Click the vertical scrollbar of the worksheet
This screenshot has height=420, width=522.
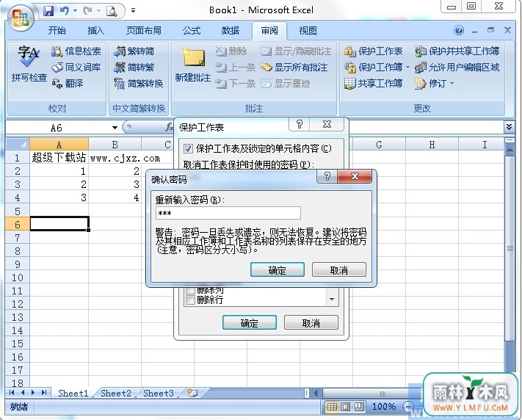[510, 247]
